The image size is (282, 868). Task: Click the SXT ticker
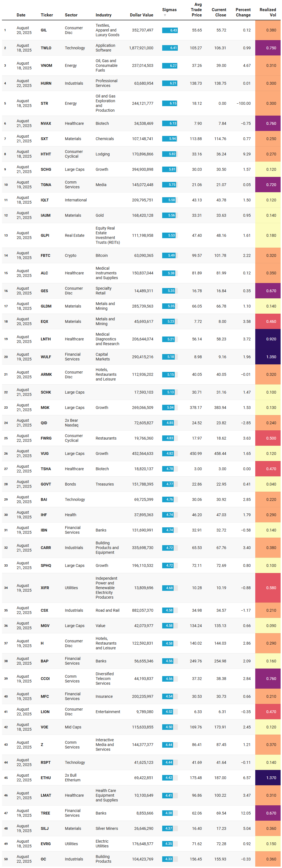point(45,139)
